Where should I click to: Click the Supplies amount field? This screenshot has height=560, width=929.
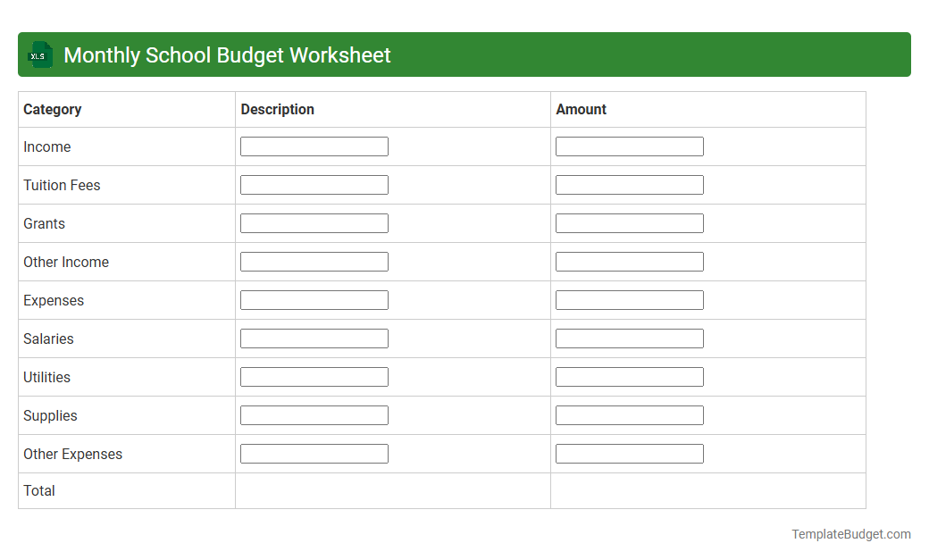(629, 414)
